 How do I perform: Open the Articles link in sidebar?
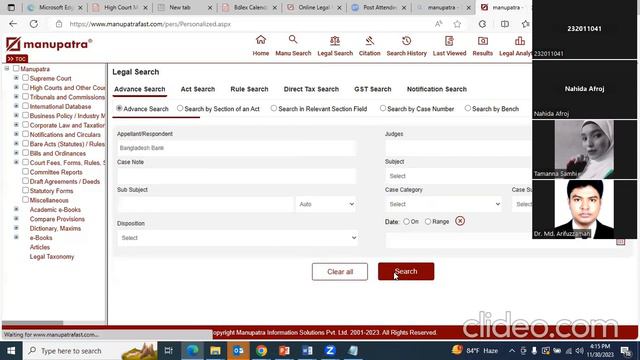point(40,247)
